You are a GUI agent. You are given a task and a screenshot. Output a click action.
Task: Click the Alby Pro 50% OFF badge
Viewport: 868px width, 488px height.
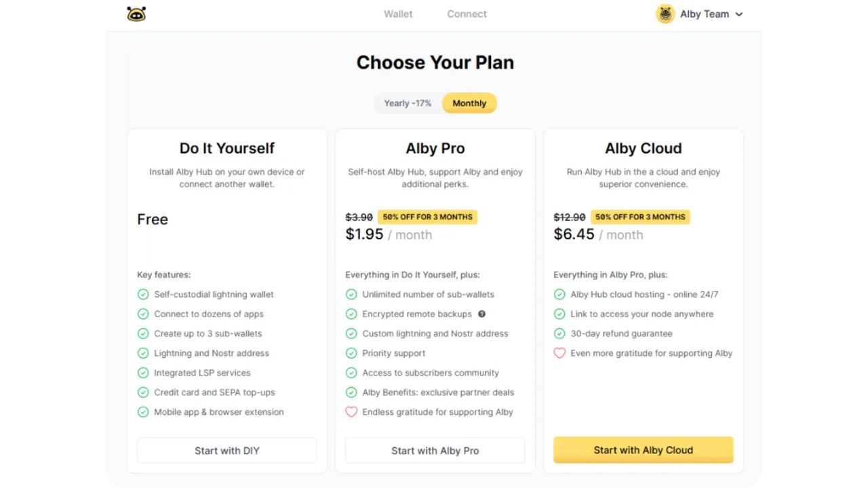tap(427, 217)
